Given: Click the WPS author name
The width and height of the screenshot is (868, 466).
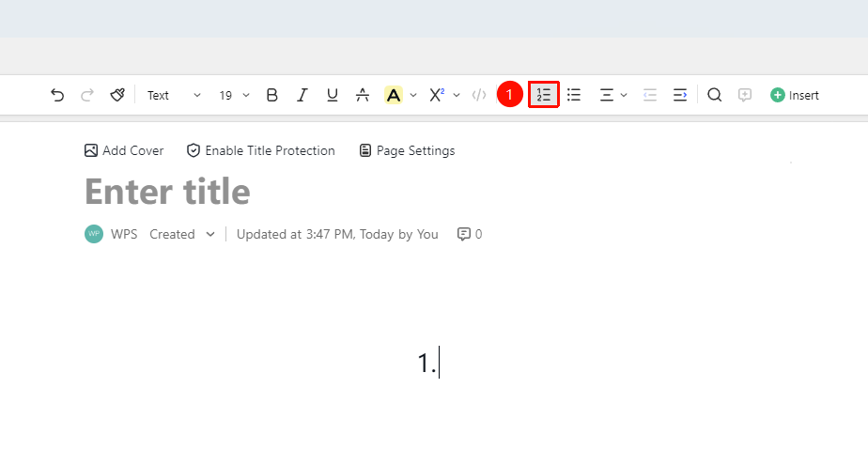Looking at the screenshot, I should point(124,234).
